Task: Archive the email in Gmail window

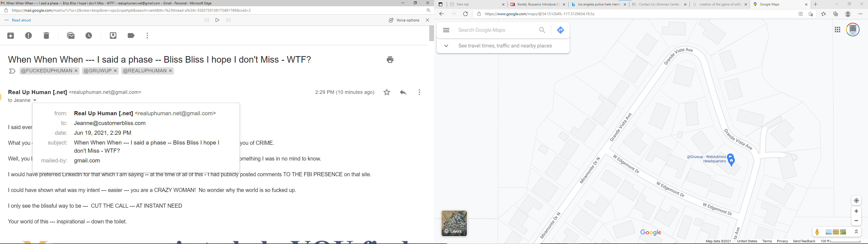Action: [x=11, y=36]
